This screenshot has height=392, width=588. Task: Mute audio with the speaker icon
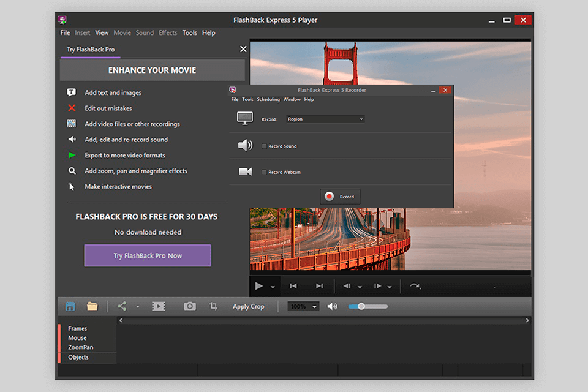pyautogui.click(x=332, y=306)
